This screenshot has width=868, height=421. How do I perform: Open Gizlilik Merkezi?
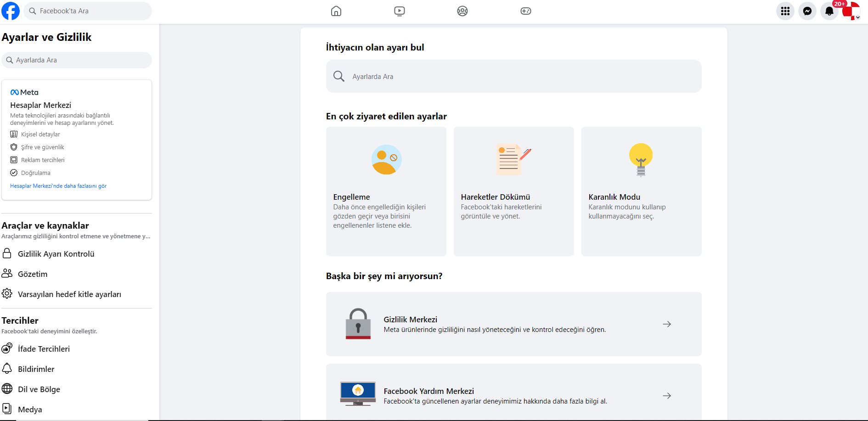(514, 324)
